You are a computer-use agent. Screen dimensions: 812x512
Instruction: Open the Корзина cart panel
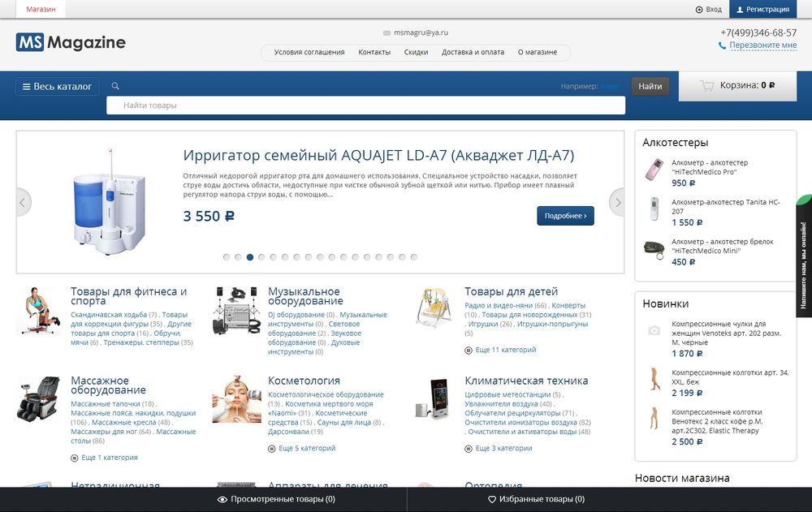click(737, 85)
